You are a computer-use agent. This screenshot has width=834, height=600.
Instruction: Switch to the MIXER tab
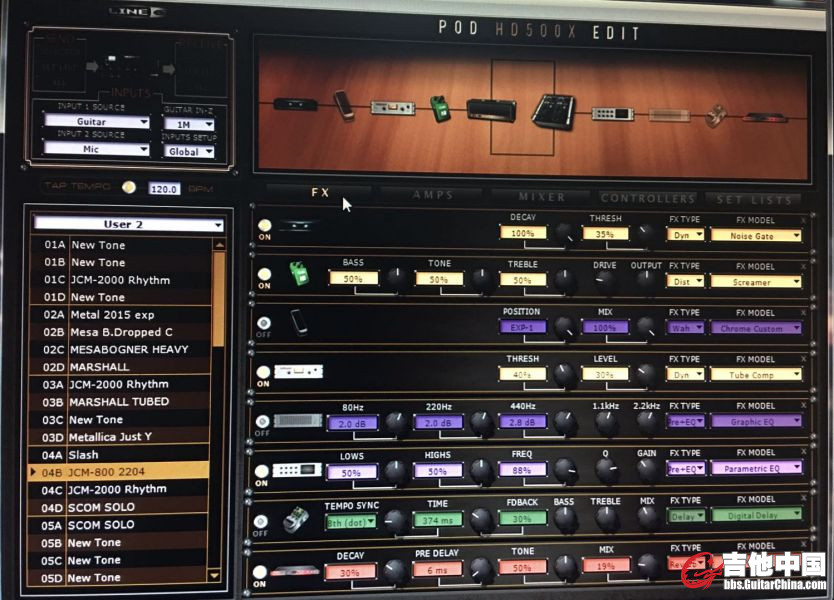pos(541,197)
